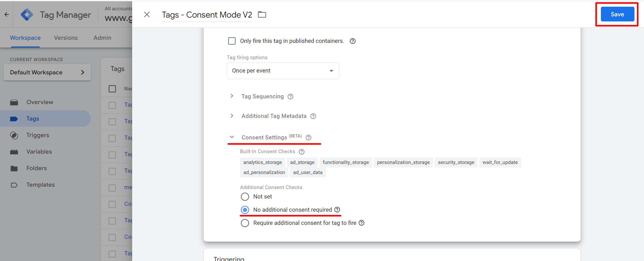Click the back arrow icon
This screenshot has height=261, width=644.
click(7, 15)
